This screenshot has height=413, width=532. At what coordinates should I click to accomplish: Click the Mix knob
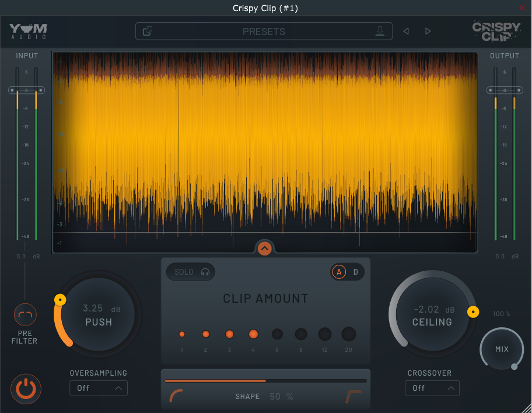(x=502, y=349)
